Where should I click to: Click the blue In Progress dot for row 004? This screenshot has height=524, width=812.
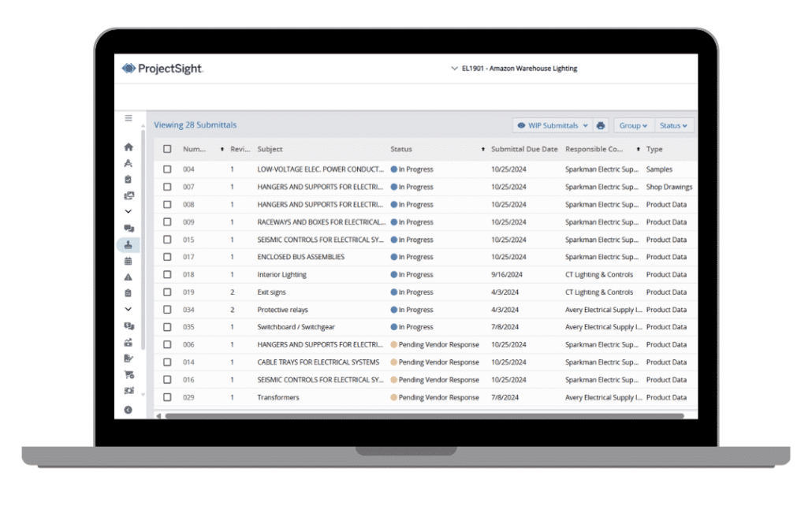pyautogui.click(x=394, y=169)
